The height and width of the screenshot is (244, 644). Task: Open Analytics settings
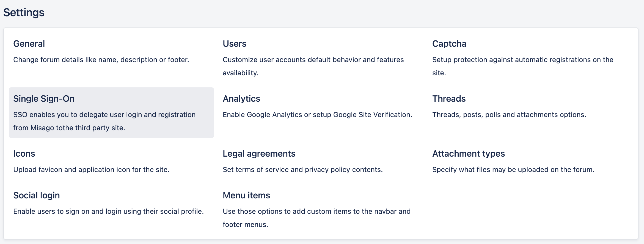click(x=241, y=99)
